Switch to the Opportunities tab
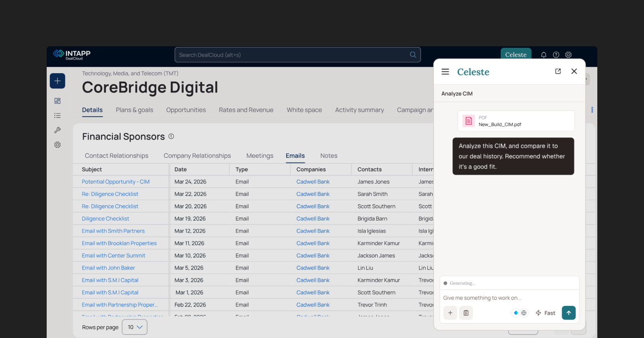 coord(186,110)
